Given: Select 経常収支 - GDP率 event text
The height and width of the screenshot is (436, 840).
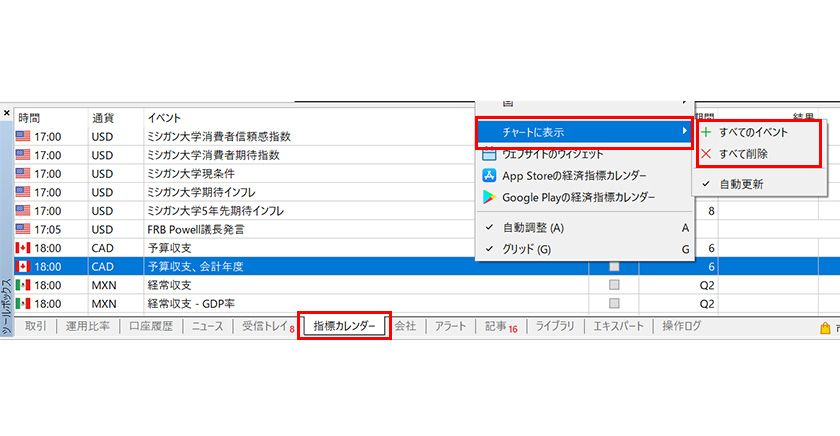Looking at the screenshot, I should (x=191, y=303).
